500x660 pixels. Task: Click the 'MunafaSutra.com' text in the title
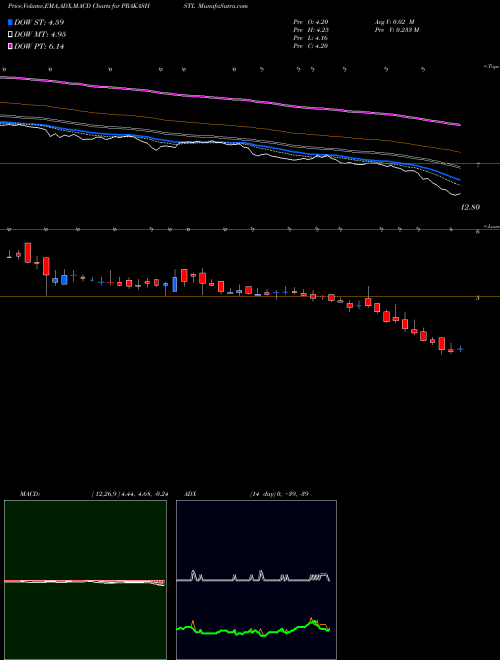coord(223,6)
